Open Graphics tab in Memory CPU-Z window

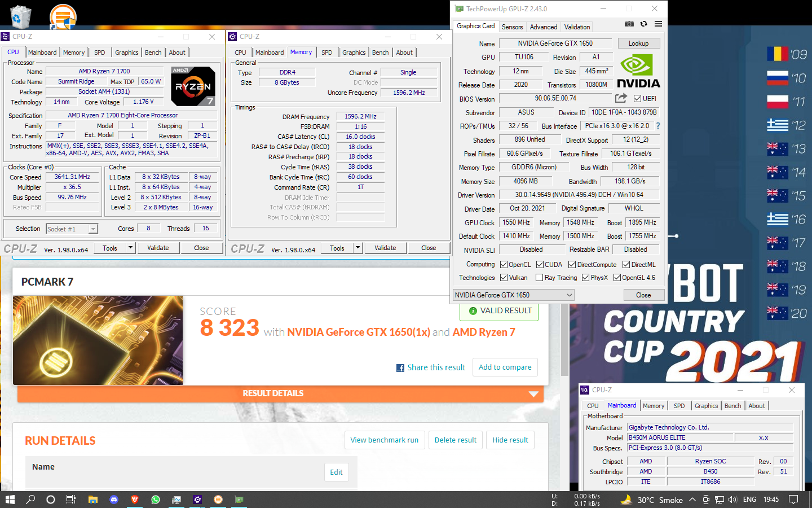tap(354, 52)
